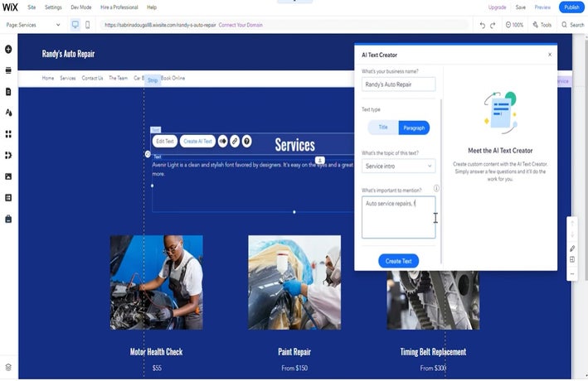Open the editor Search

coord(572,25)
